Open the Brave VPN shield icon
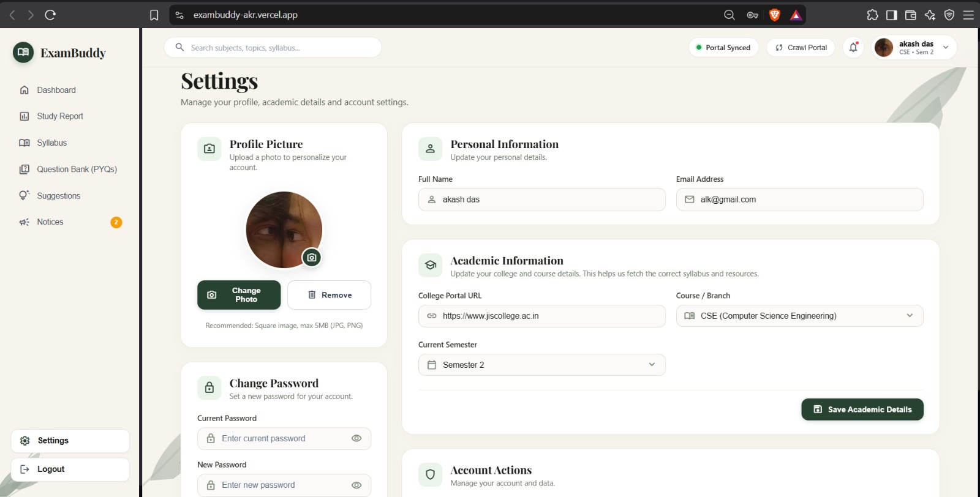Image resolution: width=980 pixels, height=497 pixels. 949,15
